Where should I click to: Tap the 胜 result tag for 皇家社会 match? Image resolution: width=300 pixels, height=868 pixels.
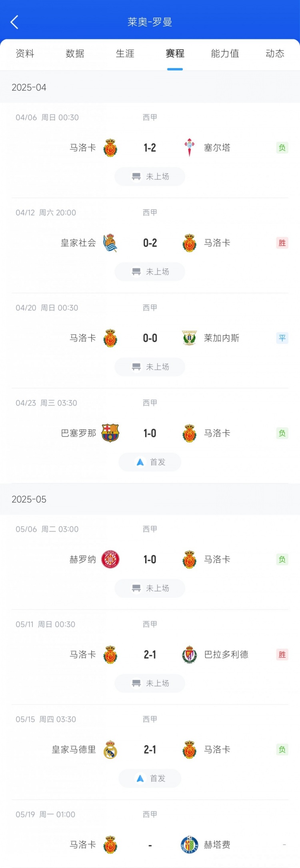[x=282, y=243]
